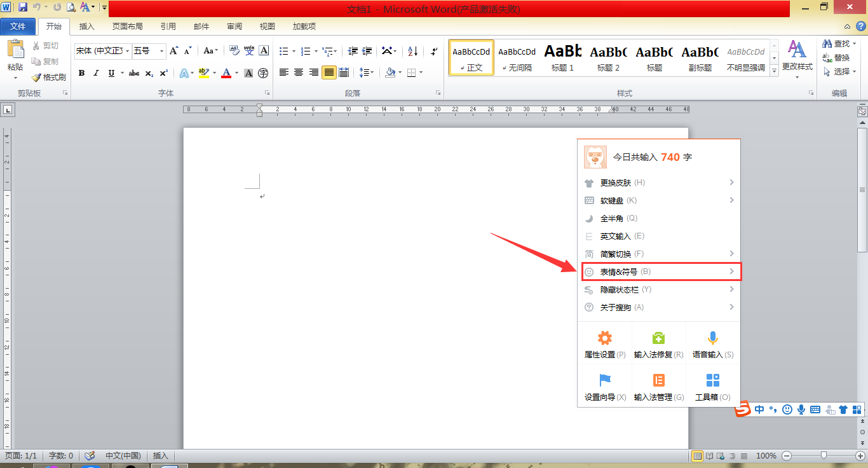Click the Sort A-Z icon
Screen dimensions: 868x468
pos(412,51)
